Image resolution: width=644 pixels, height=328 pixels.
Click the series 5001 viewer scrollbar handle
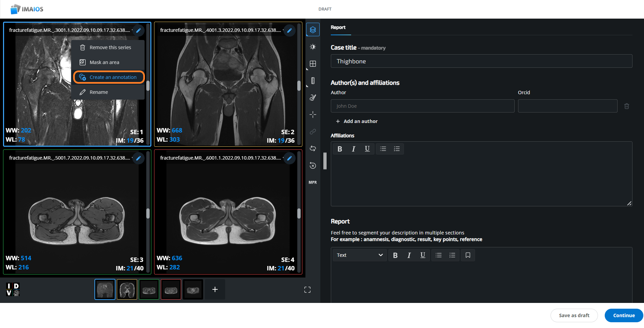click(148, 213)
